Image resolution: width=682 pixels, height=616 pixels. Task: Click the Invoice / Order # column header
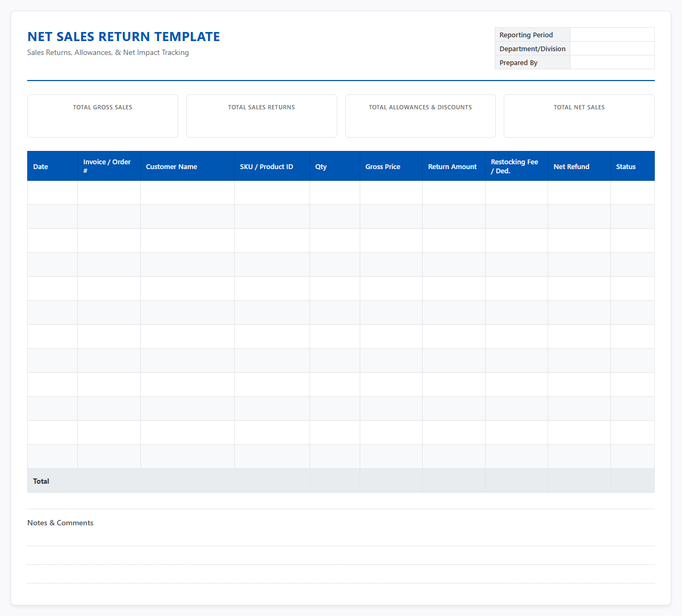click(x=109, y=166)
